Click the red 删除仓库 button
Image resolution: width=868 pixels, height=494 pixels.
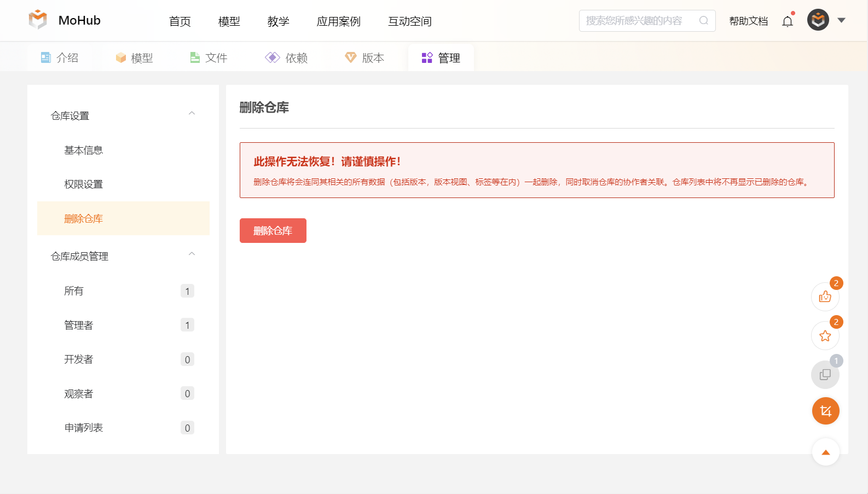(273, 230)
